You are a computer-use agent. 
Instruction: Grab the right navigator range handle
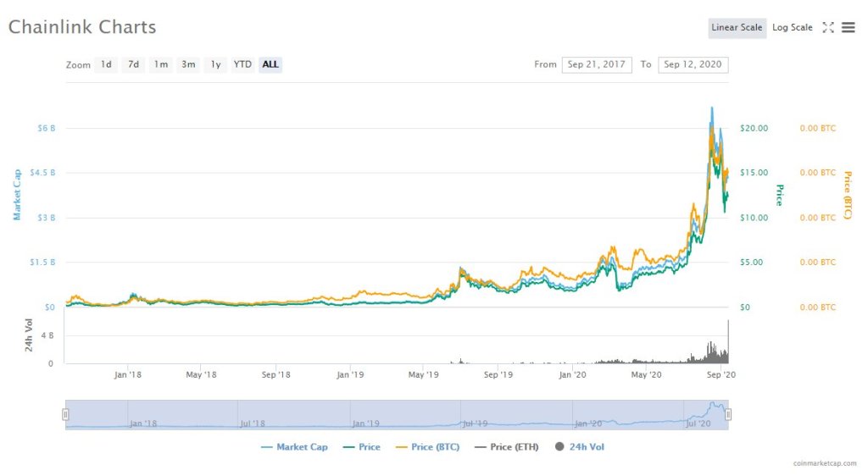coord(727,414)
